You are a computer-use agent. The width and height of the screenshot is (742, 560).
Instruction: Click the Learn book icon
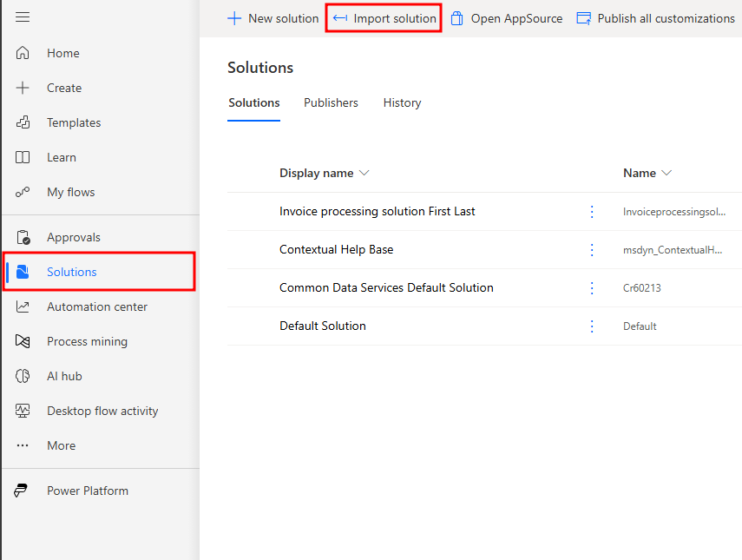(x=23, y=157)
